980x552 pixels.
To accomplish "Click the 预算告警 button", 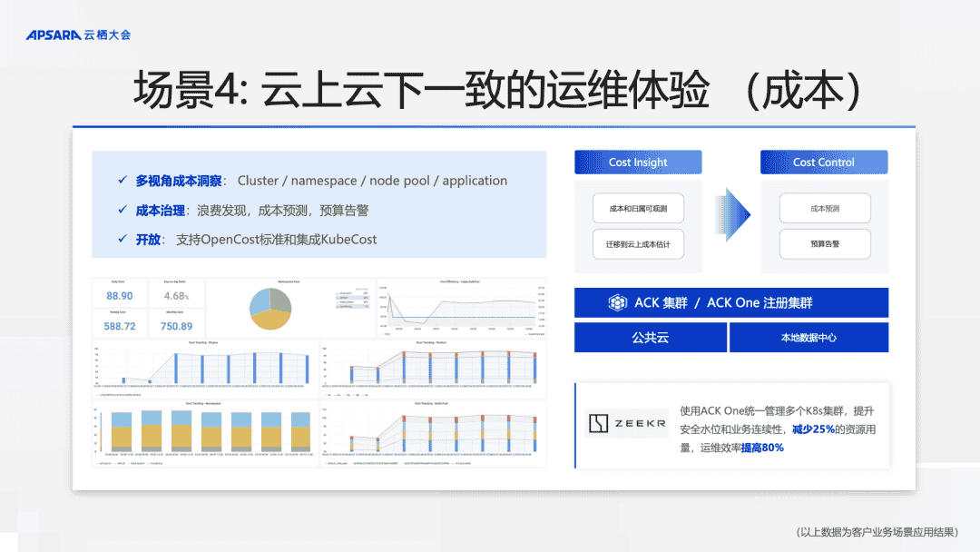I will click(824, 244).
